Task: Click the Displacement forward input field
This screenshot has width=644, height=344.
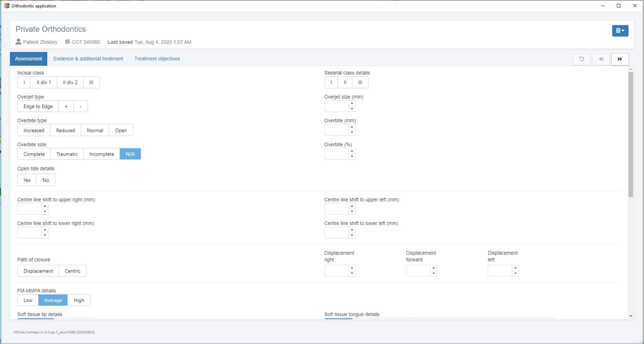Action: pyautogui.click(x=418, y=271)
